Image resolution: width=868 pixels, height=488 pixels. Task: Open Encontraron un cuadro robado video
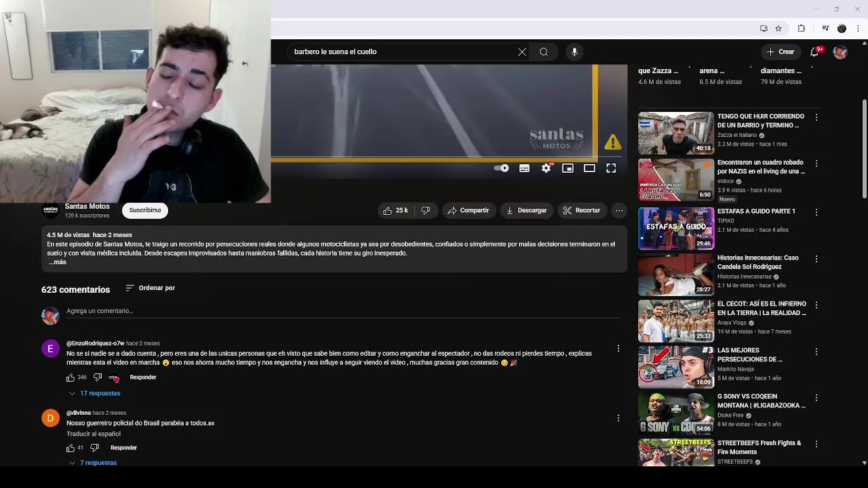[676, 180]
